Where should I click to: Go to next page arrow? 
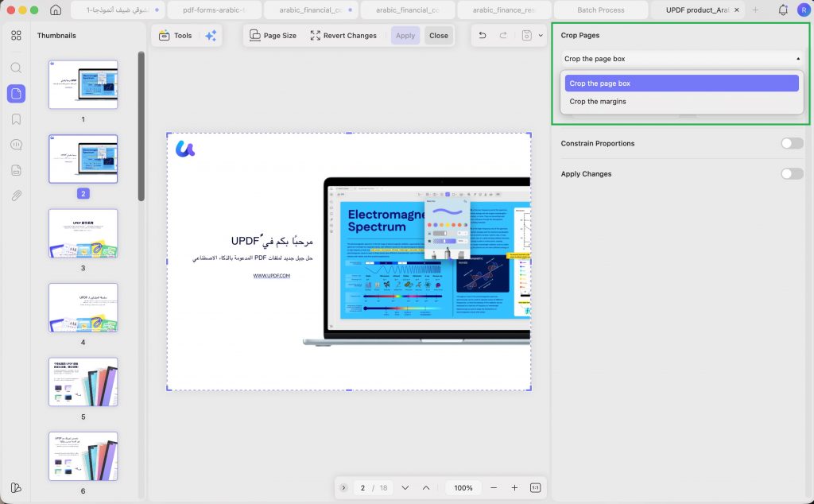[405, 488]
